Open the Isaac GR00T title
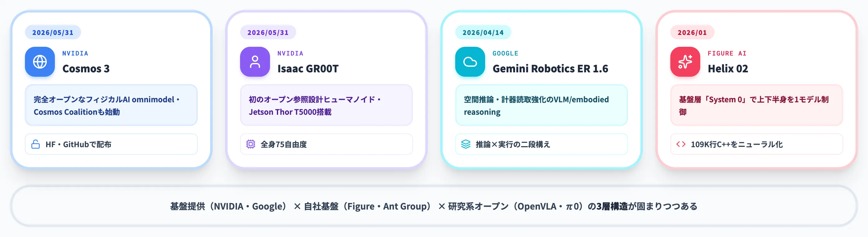Screen dimensions: 868x237 point(308,69)
